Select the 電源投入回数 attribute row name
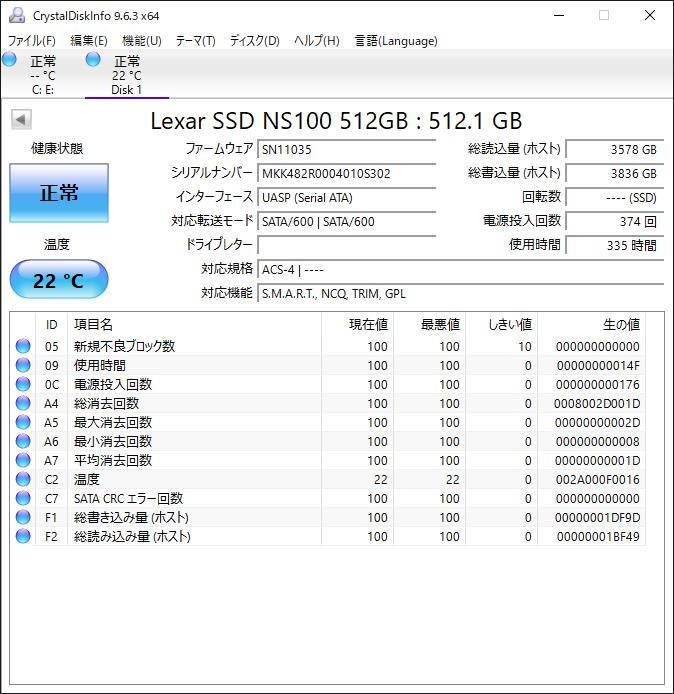 click(x=113, y=384)
